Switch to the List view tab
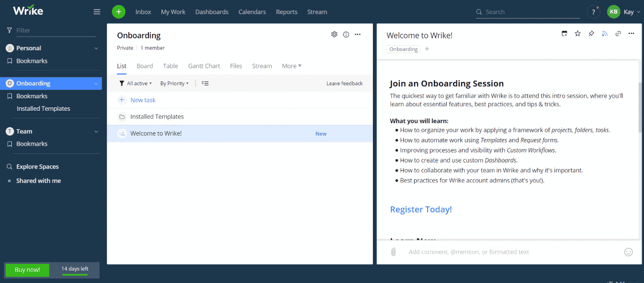This screenshot has width=644, height=283. (121, 66)
